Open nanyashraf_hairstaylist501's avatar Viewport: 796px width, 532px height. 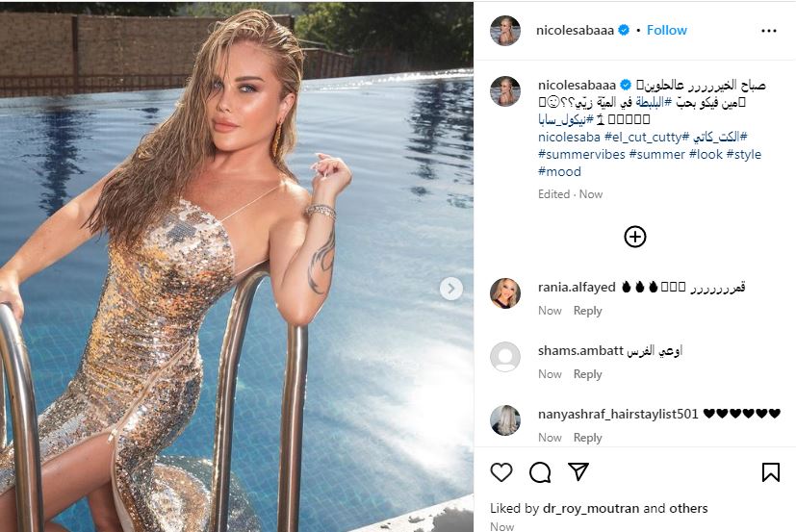505,420
